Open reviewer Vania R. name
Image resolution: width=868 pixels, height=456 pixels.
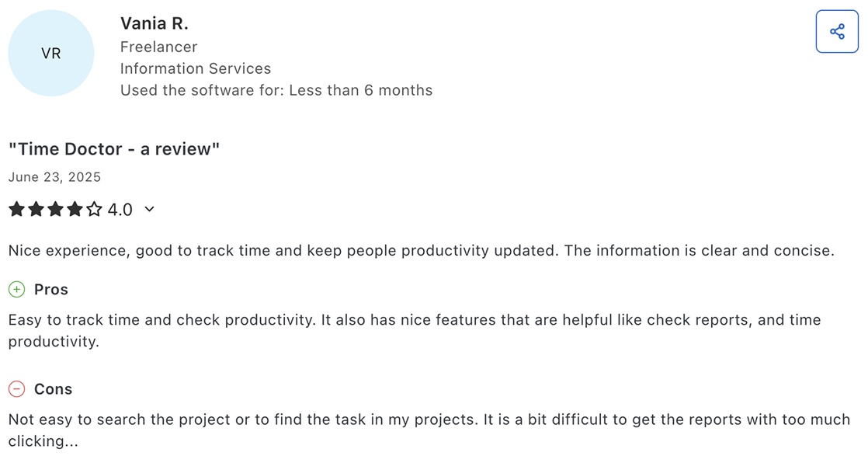(x=155, y=24)
